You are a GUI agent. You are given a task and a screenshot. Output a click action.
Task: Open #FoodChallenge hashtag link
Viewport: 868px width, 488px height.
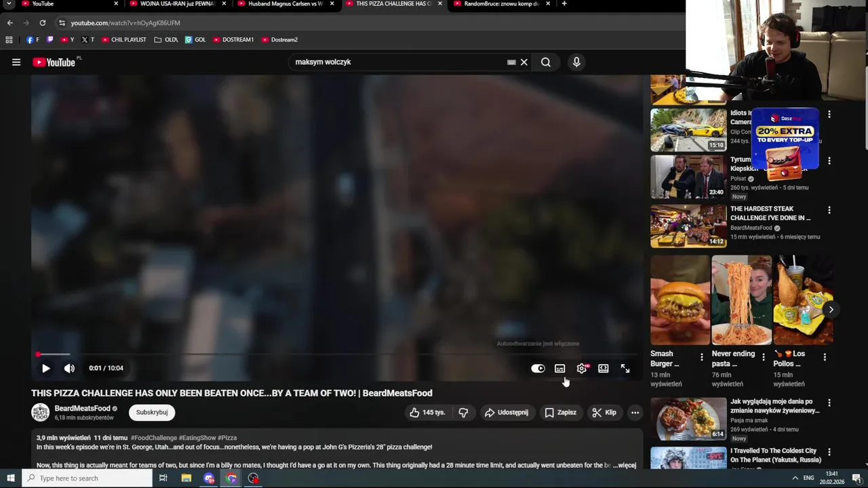click(154, 438)
